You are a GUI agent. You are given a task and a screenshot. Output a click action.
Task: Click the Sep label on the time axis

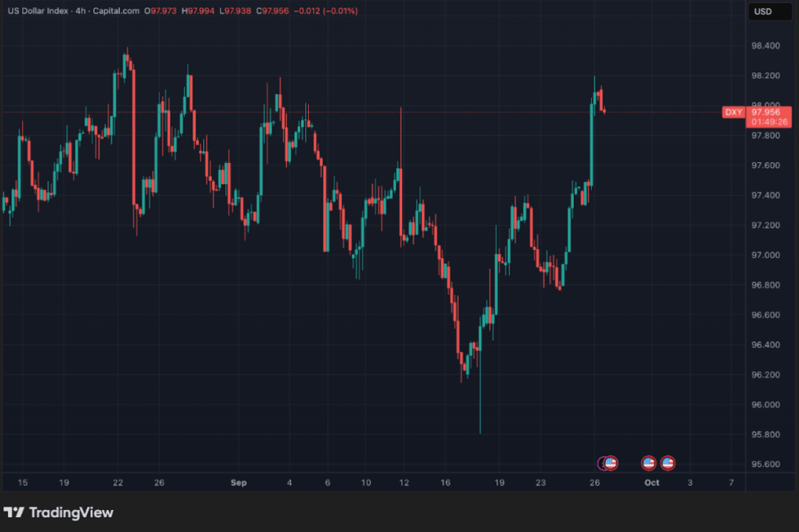coord(238,482)
